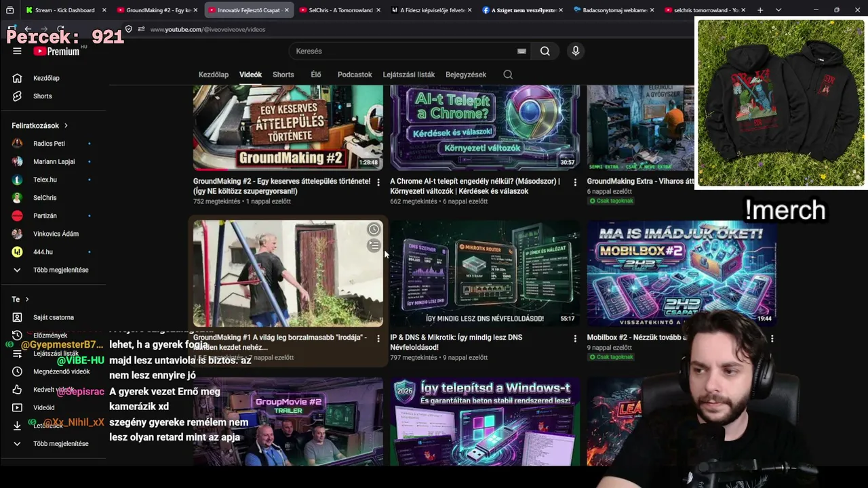Play the AI-t Telepít a Chrome thumbnail
The image size is (868, 488).
(485, 127)
